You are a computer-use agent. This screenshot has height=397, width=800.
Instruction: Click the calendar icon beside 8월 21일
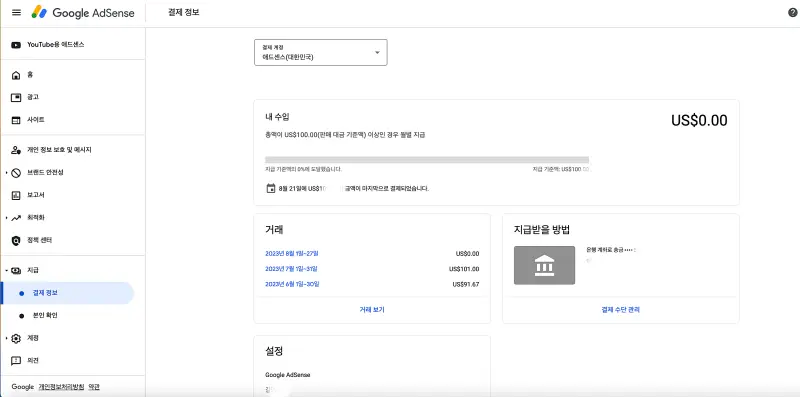(271, 188)
